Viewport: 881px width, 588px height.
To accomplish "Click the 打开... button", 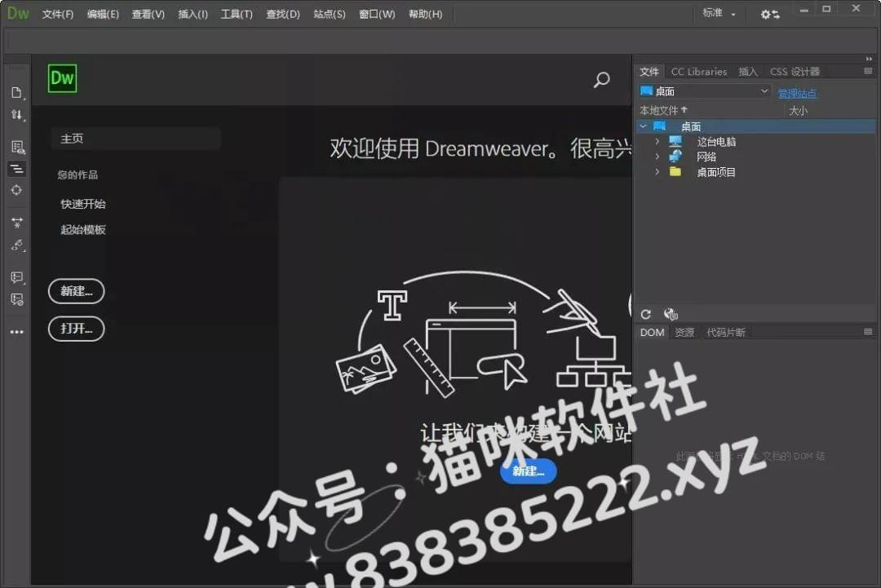I will [77, 329].
